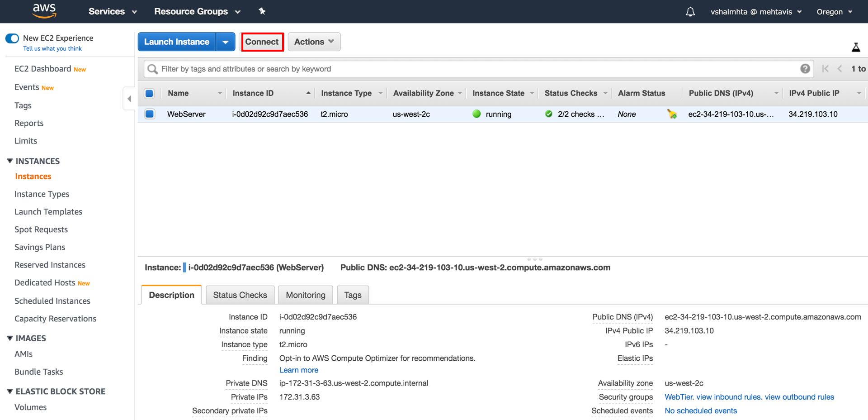Open the Services dropdown

(113, 12)
